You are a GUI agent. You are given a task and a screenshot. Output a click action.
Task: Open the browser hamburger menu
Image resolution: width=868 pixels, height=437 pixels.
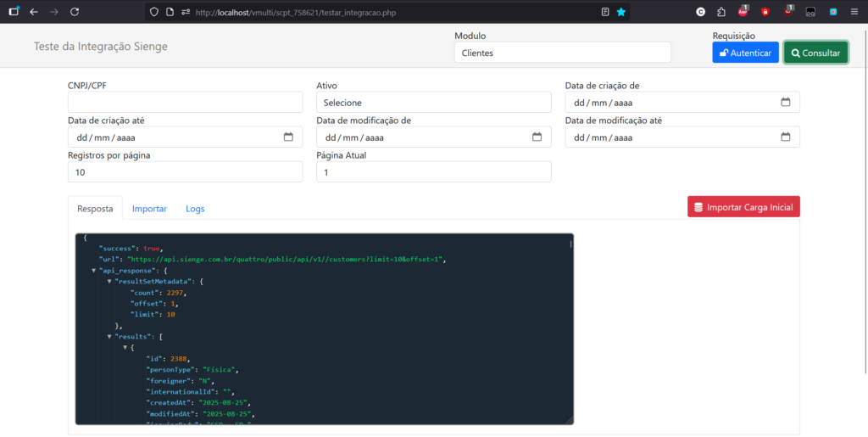(854, 12)
